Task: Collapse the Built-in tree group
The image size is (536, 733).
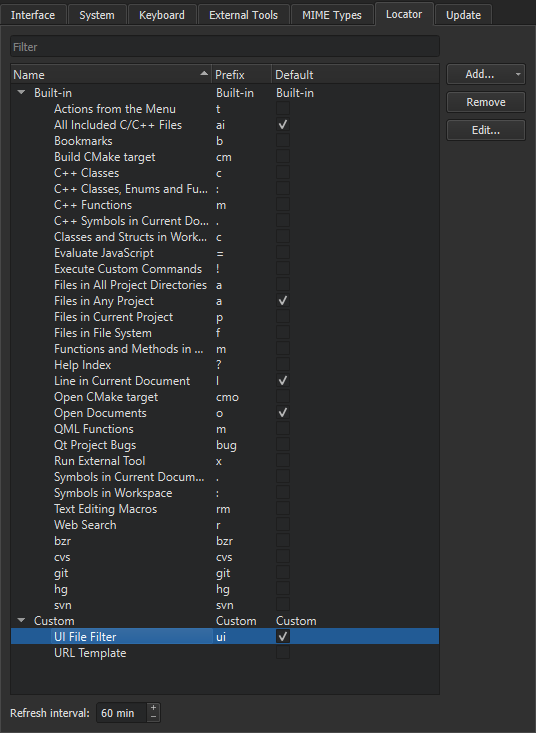Action: click(21, 93)
